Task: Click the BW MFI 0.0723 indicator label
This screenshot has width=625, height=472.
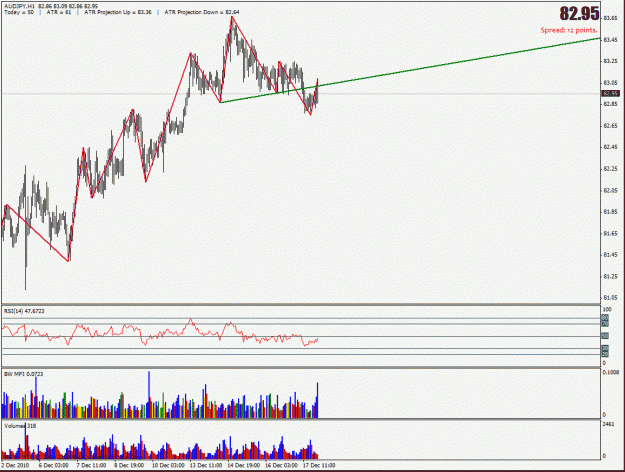Action: coord(24,374)
